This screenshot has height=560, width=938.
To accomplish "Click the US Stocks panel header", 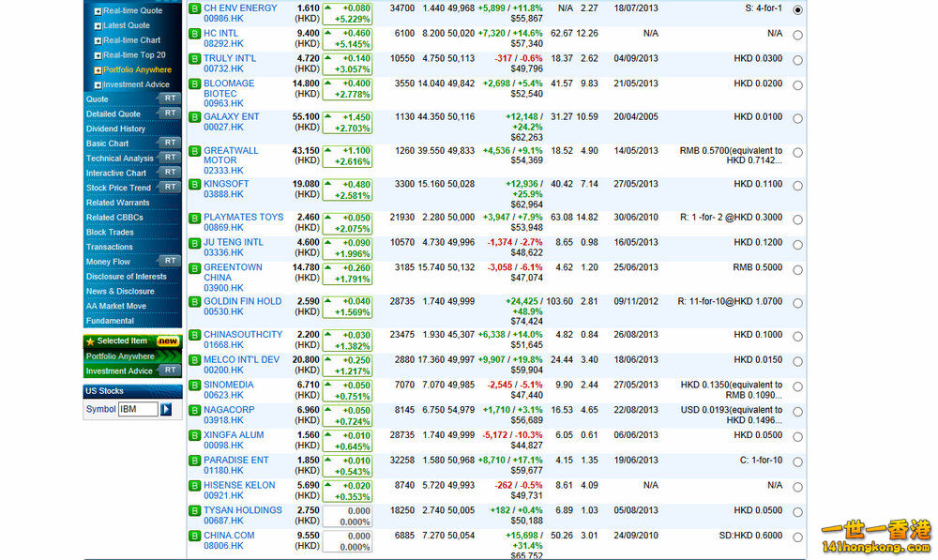I will 132,391.
